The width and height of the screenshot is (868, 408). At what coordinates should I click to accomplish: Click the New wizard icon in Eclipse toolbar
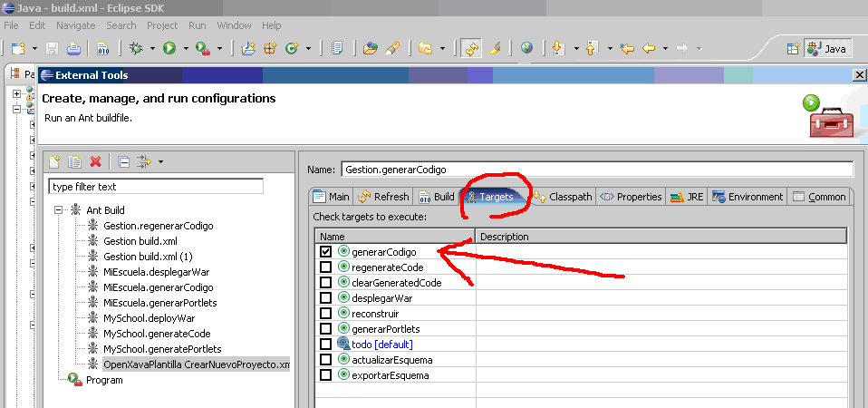pyautogui.click(x=18, y=49)
